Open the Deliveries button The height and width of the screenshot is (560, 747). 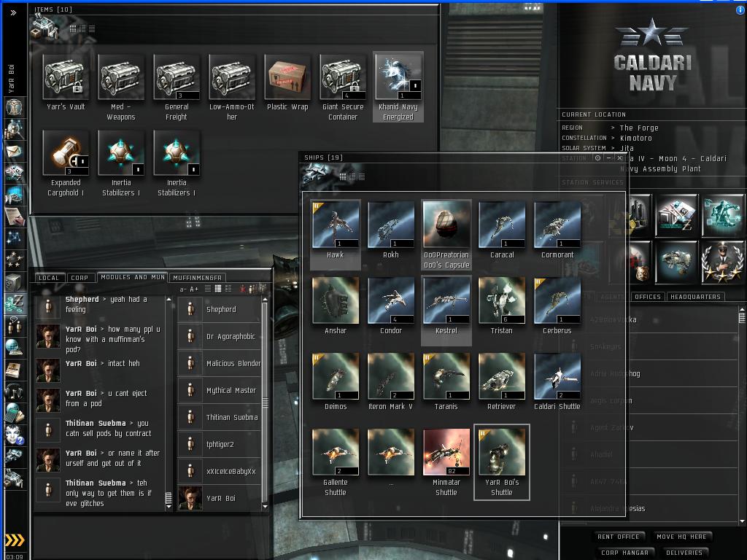click(x=684, y=553)
